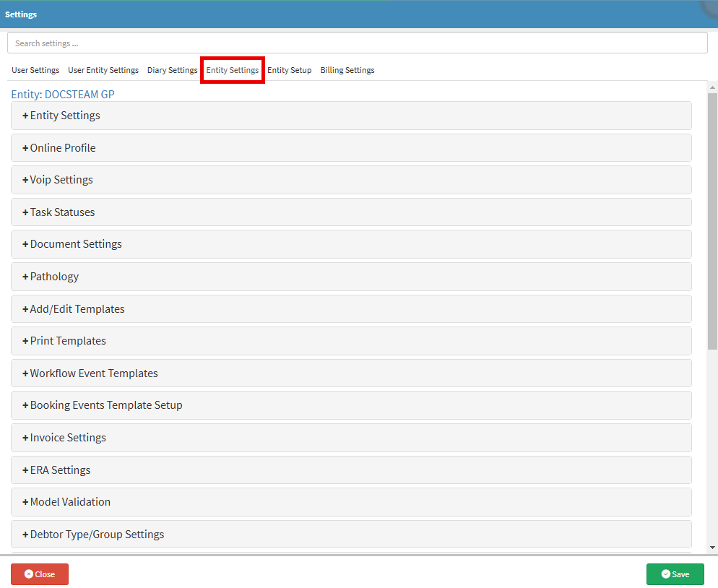The width and height of the screenshot is (718, 588).
Task: Expand the Task Statuses section
Action: click(x=351, y=212)
